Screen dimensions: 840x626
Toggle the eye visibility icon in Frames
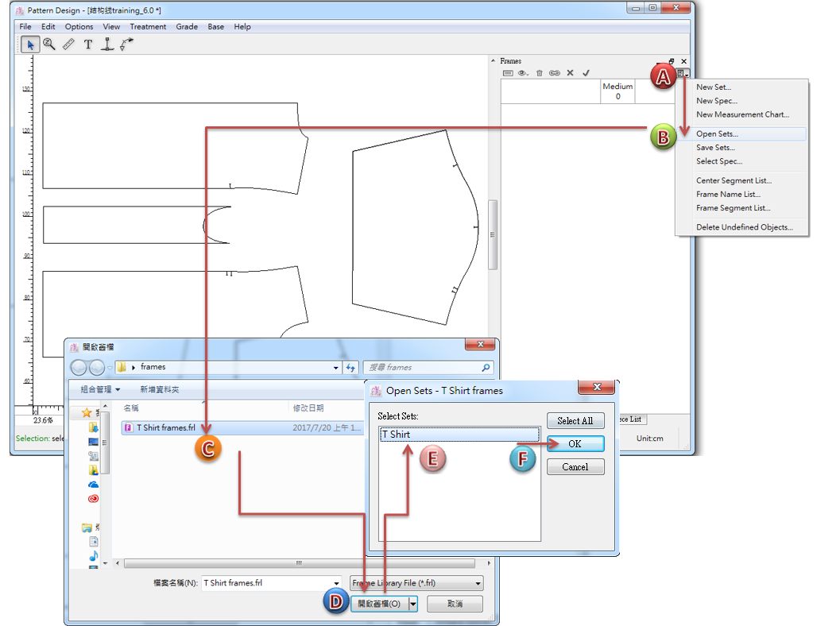(x=523, y=73)
